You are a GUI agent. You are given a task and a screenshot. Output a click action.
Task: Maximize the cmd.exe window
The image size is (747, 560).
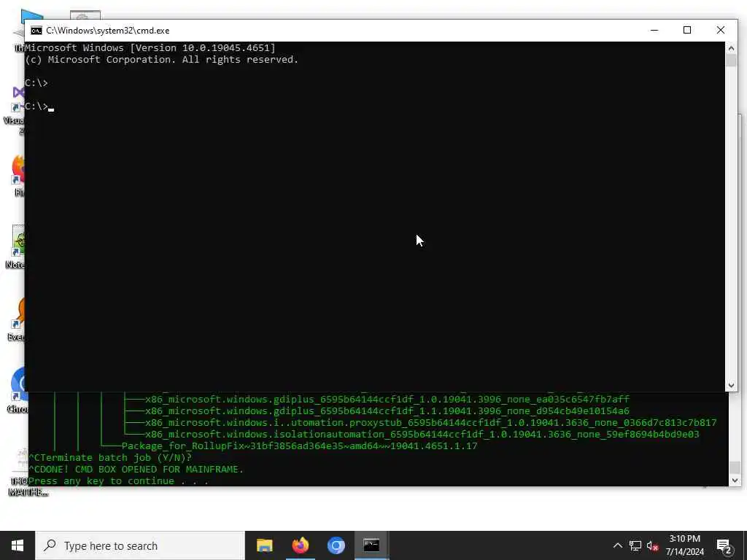[687, 30]
